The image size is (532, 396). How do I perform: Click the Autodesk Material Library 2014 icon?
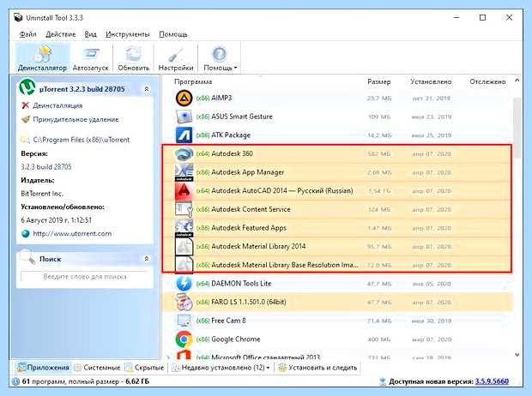(184, 247)
